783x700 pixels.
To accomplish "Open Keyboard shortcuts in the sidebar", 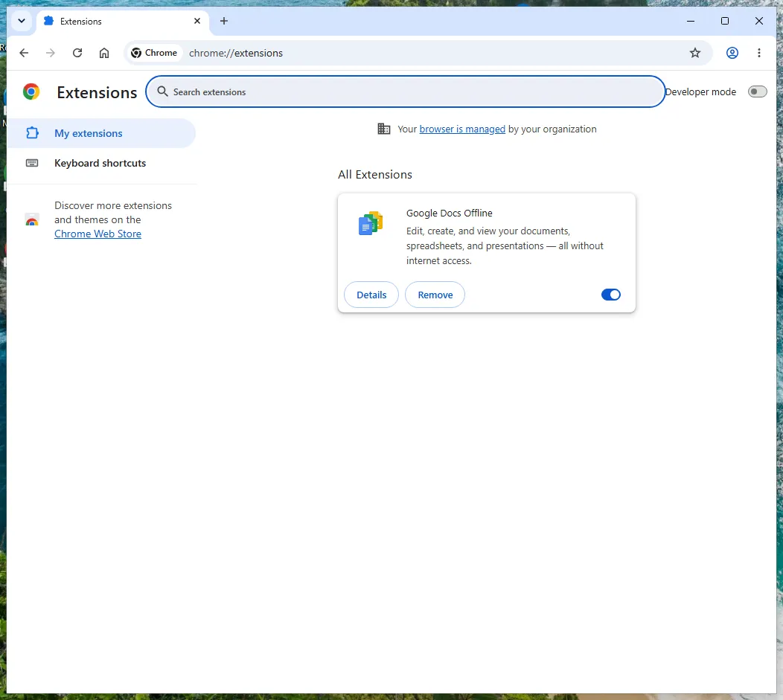I will coord(101,163).
